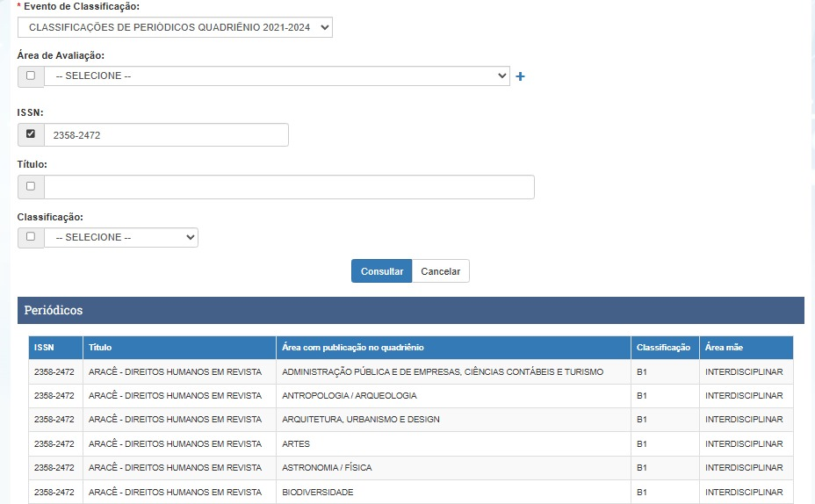The height and width of the screenshot is (504, 815).
Task: Focus the Título text input
Action: 289,187
